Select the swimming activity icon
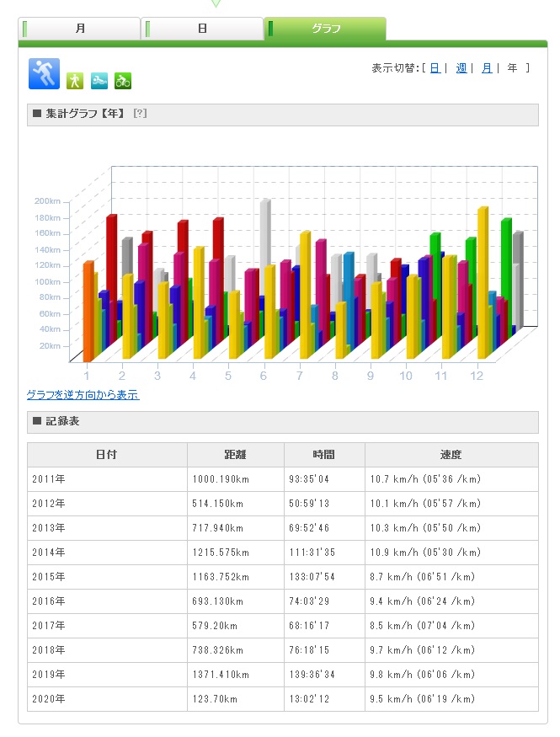 click(99, 81)
